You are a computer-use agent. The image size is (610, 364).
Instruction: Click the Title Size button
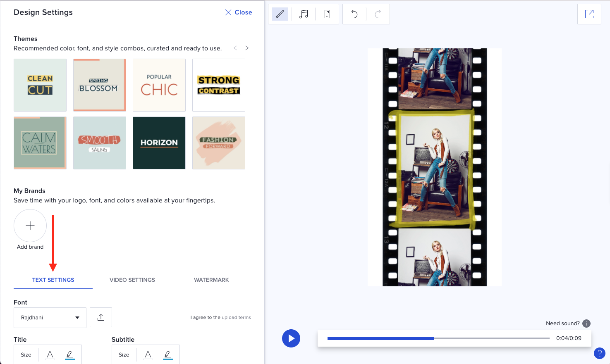tap(26, 354)
